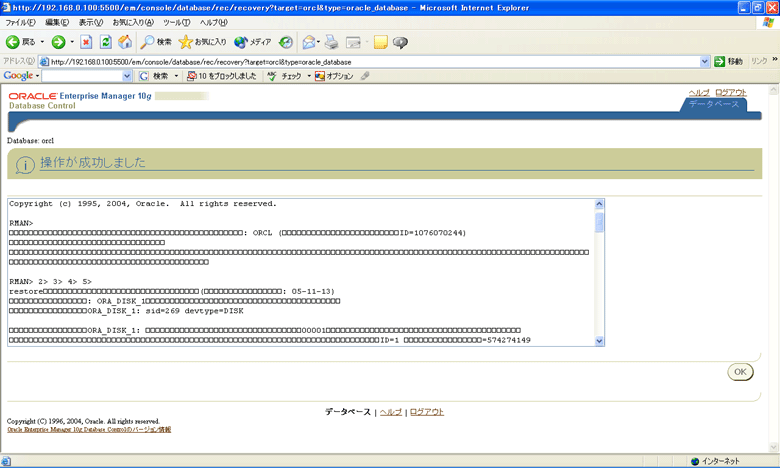
Task: Expand the Mail button dropdown arrow
Action: click(x=318, y=42)
